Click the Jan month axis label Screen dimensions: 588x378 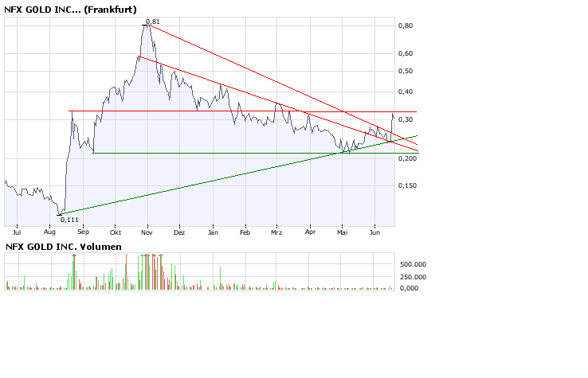(x=213, y=233)
